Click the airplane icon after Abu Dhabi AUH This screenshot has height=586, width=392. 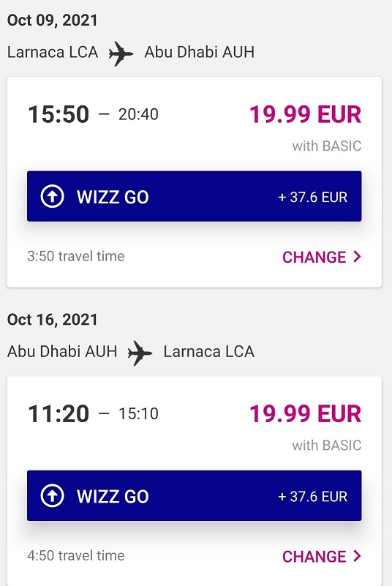(140, 353)
